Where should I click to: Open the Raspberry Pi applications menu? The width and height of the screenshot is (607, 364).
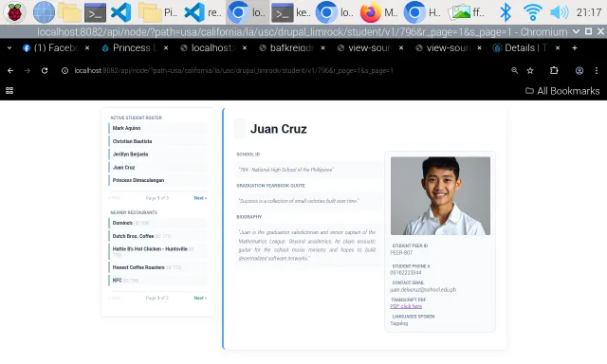15,12
